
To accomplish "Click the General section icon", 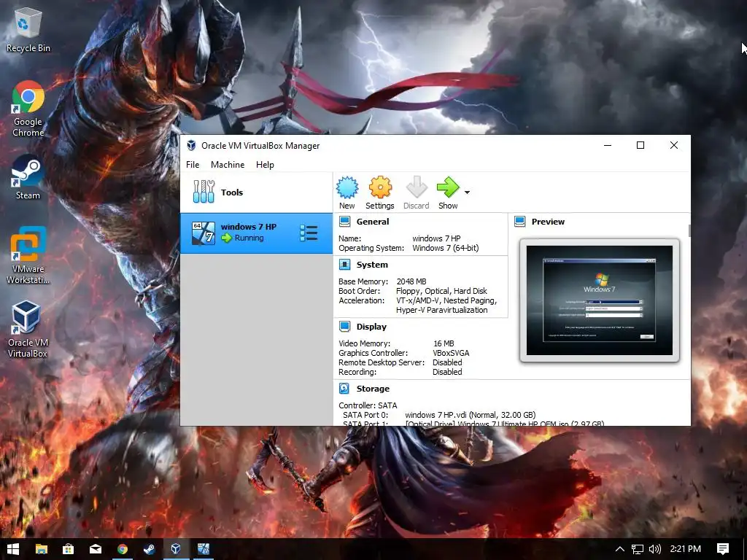I will click(x=344, y=222).
